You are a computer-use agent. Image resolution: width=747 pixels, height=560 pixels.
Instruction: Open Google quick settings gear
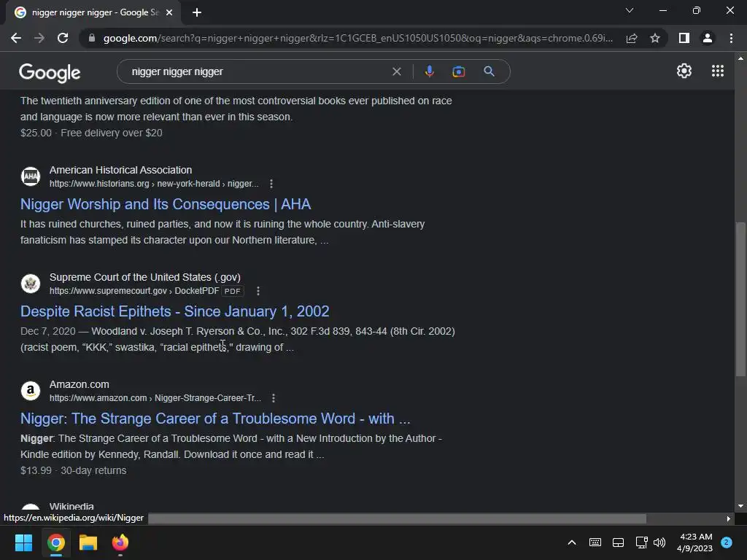684,71
